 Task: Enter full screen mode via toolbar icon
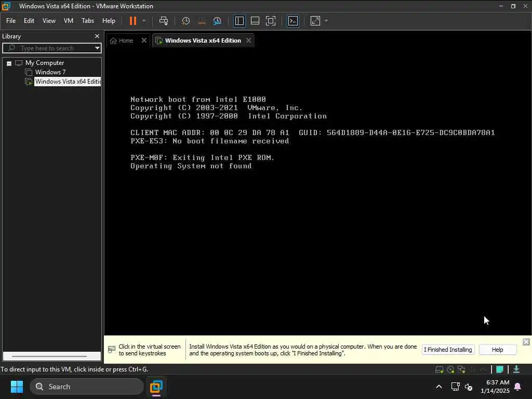pos(271,21)
